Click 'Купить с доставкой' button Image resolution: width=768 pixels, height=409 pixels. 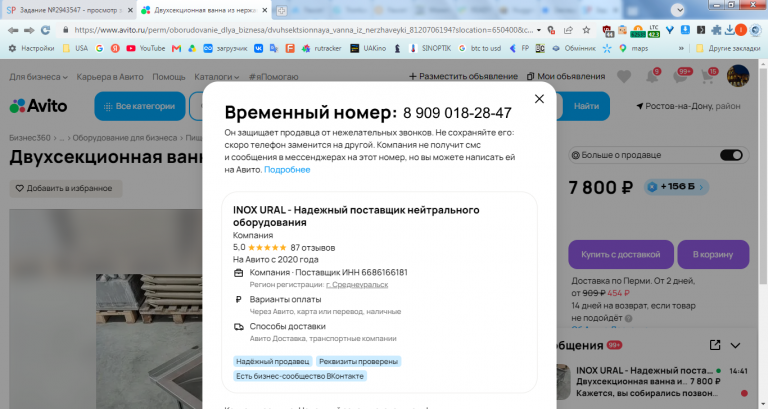click(x=621, y=254)
